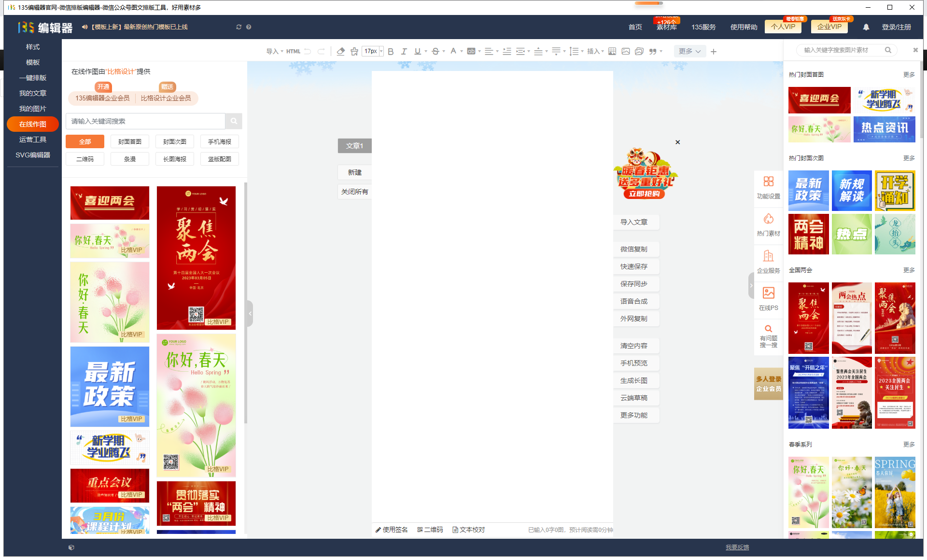Open font color picker A icon
Viewport: 927px width, 560px height.
(453, 51)
